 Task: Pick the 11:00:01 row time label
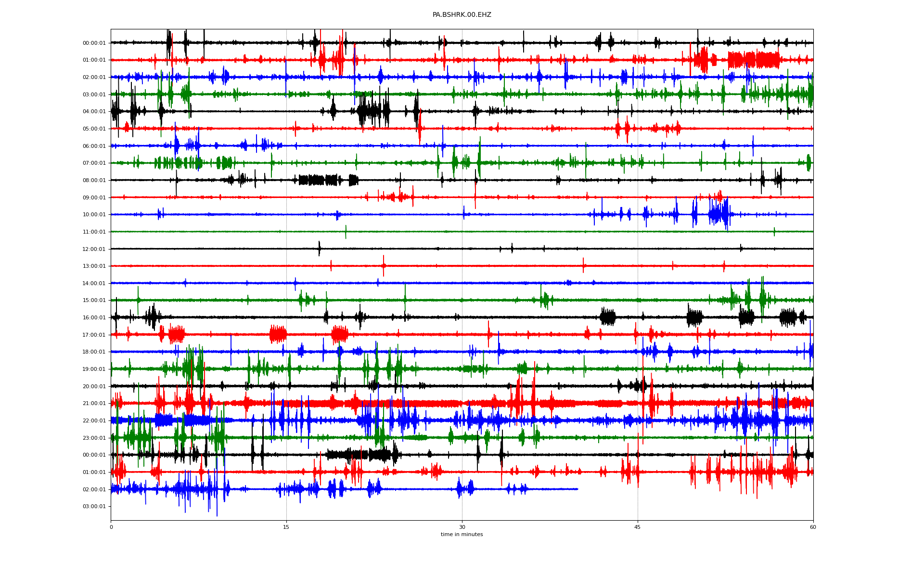(x=94, y=232)
